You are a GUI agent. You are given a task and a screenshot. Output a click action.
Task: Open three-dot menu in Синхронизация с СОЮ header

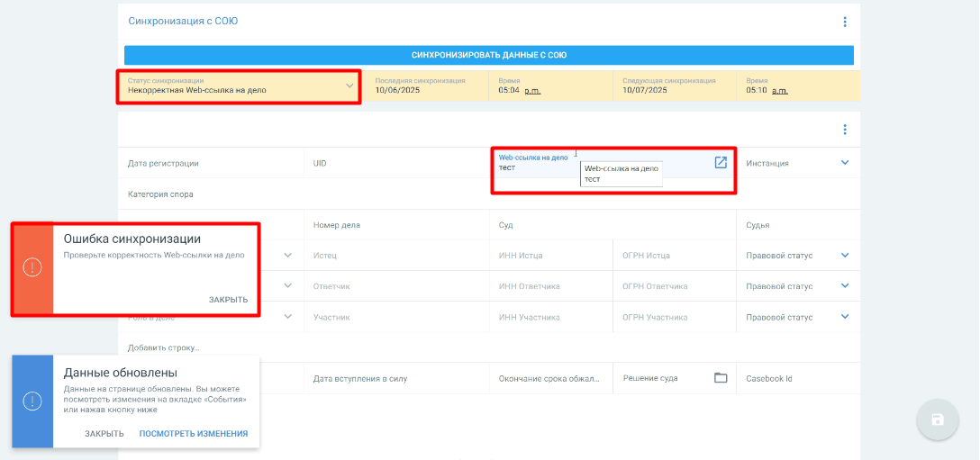844,22
